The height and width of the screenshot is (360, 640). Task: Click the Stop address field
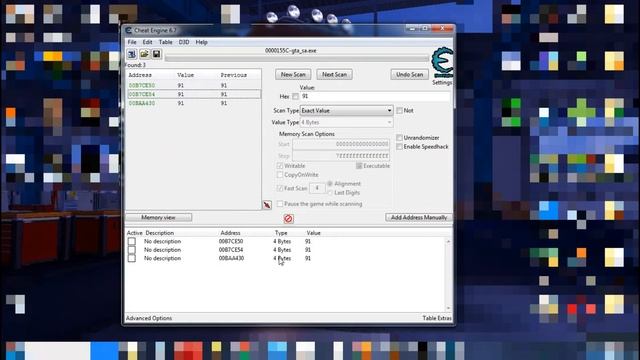point(341,156)
